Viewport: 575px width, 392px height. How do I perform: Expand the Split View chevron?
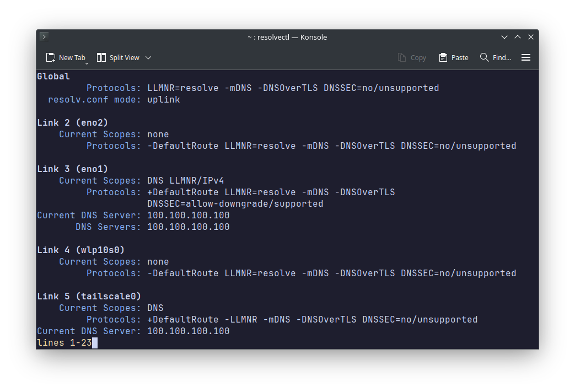point(148,57)
